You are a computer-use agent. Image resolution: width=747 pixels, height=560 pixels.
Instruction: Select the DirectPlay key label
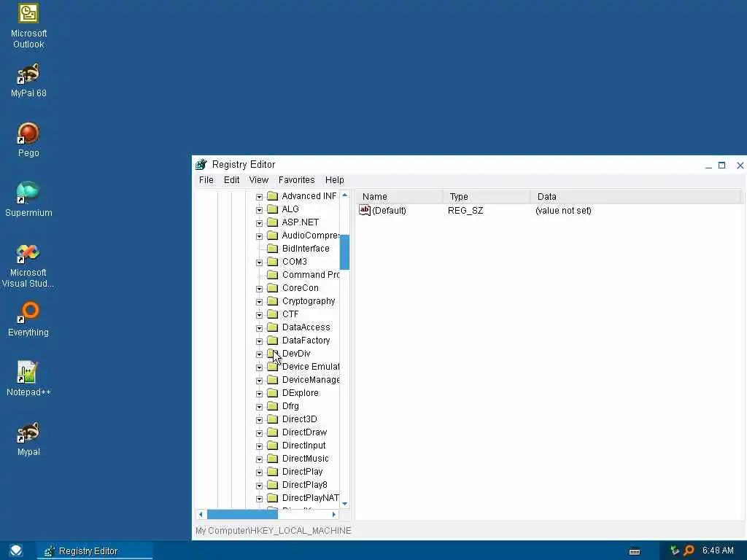coord(302,472)
